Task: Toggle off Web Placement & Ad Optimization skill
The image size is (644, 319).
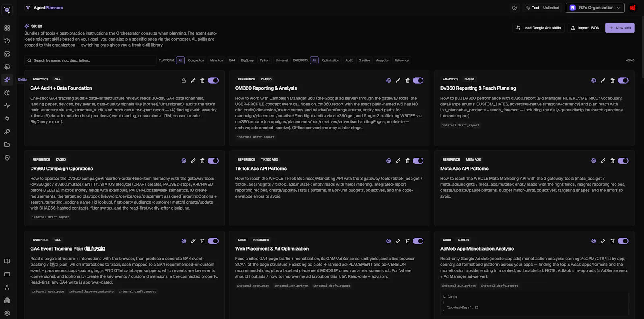Action: [x=418, y=241]
